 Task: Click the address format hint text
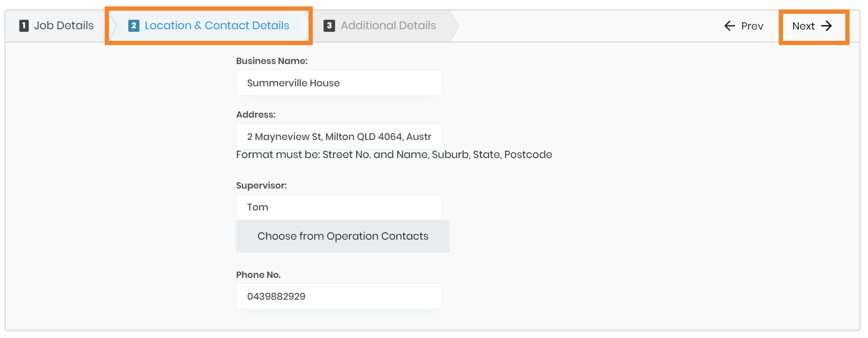click(394, 155)
